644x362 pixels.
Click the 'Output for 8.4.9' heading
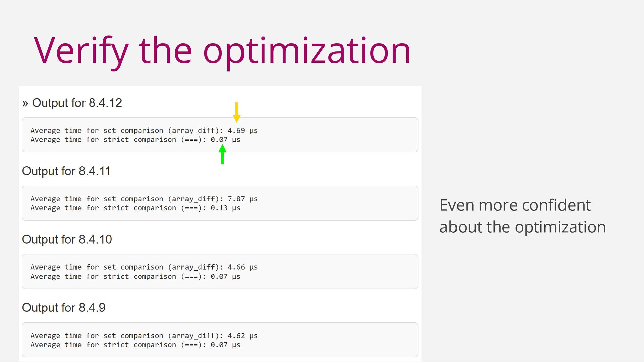coord(64,308)
